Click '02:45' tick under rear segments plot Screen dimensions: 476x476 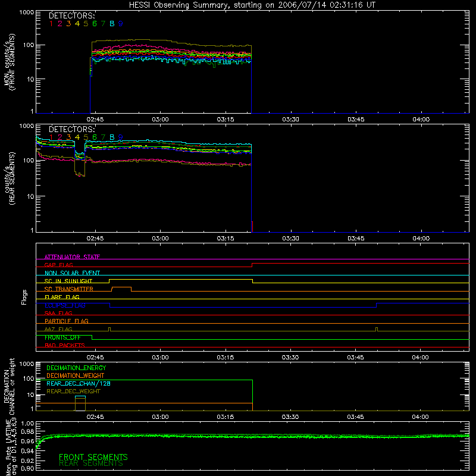tap(95, 239)
